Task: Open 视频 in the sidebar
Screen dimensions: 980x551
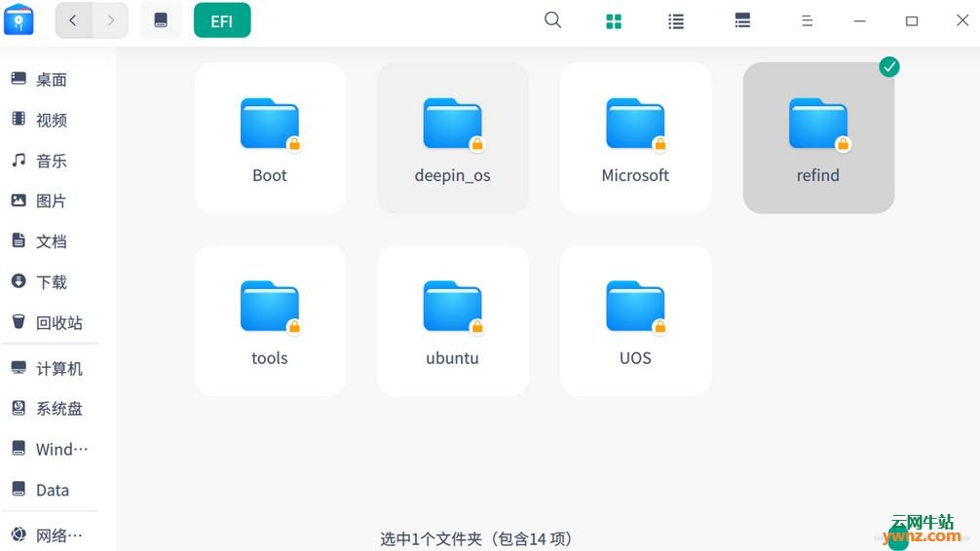Action: pyautogui.click(x=50, y=120)
